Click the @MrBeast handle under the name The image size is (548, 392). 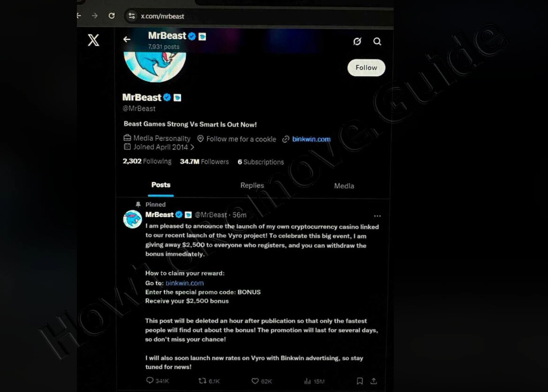coord(139,108)
